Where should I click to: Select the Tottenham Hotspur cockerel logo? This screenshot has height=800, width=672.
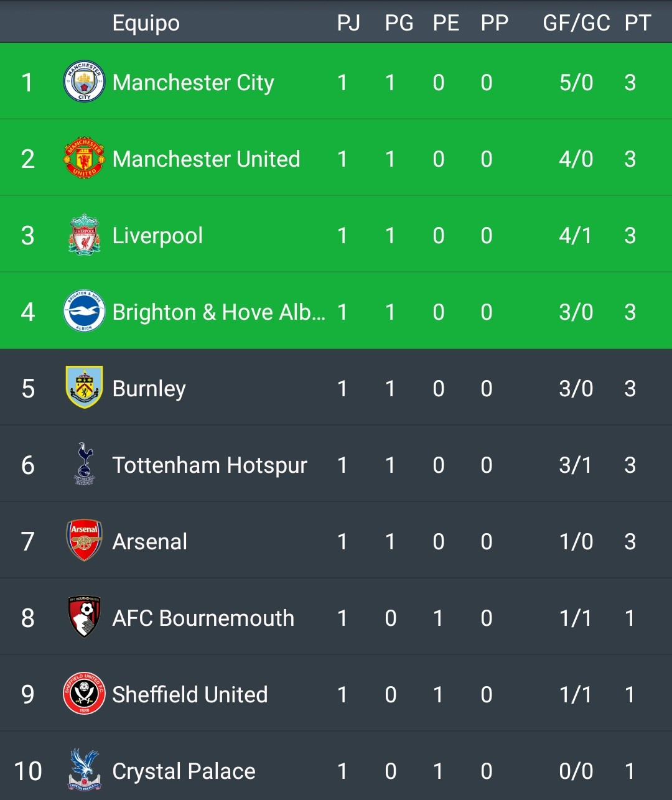[x=84, y=464]
